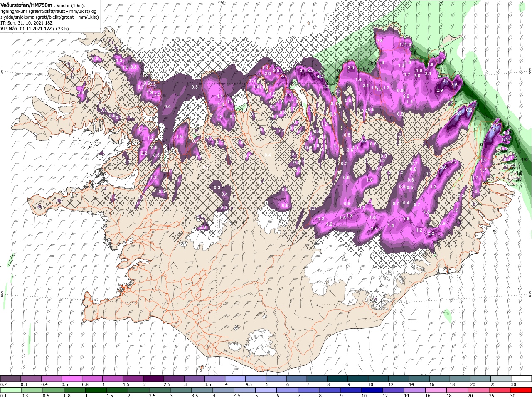
Task: Click the white snow swatch above 30
Action: click(521, 379)
